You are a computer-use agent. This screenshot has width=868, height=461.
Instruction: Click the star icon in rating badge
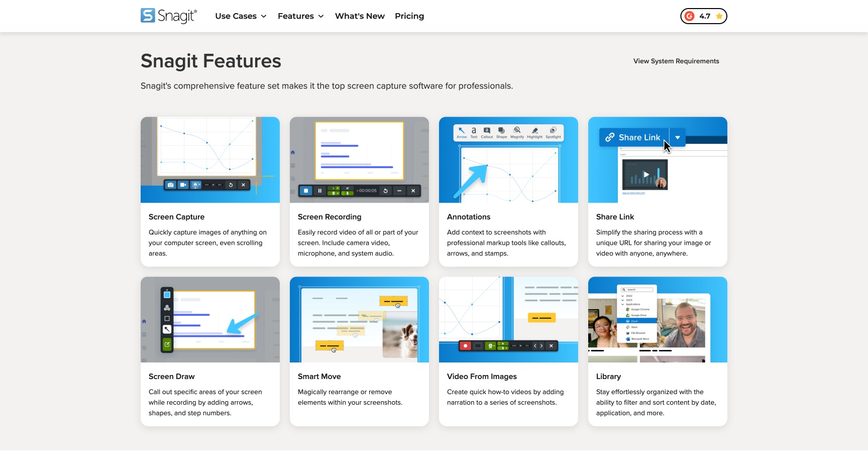(719, 16)
